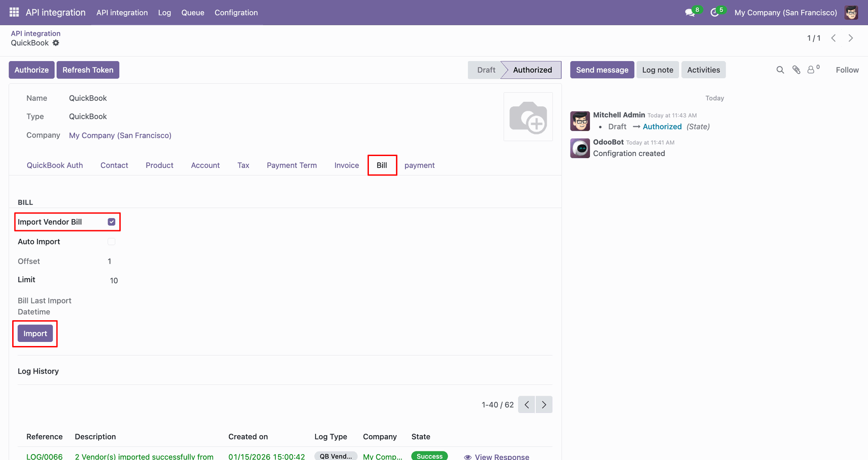Open the activities clock icon

(x=715, y=13)
